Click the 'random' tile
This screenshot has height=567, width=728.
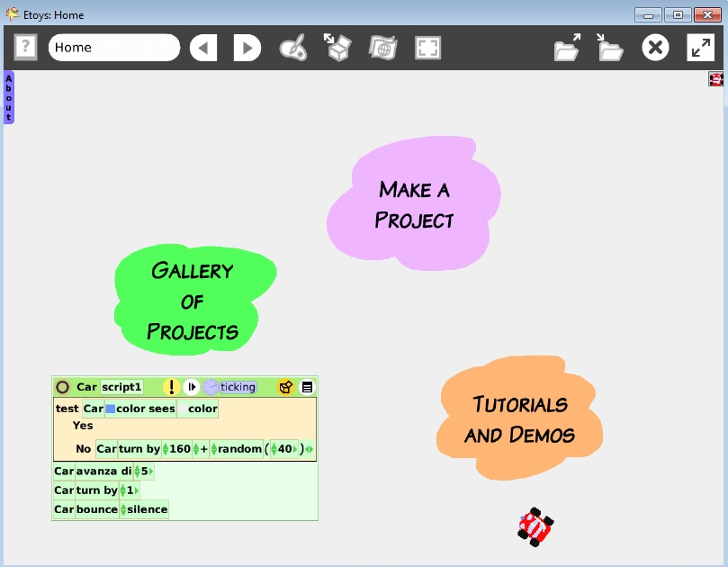[239, 449]
